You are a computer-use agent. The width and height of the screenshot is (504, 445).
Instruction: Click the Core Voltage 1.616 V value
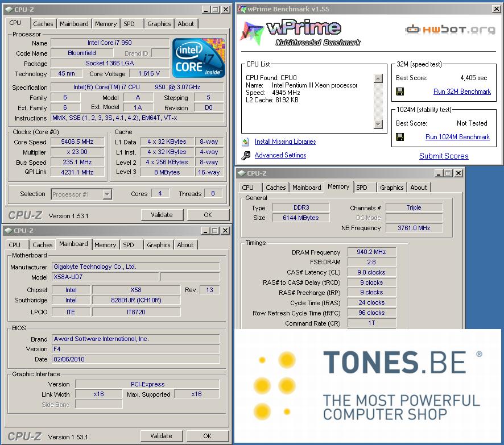(149, 73)
